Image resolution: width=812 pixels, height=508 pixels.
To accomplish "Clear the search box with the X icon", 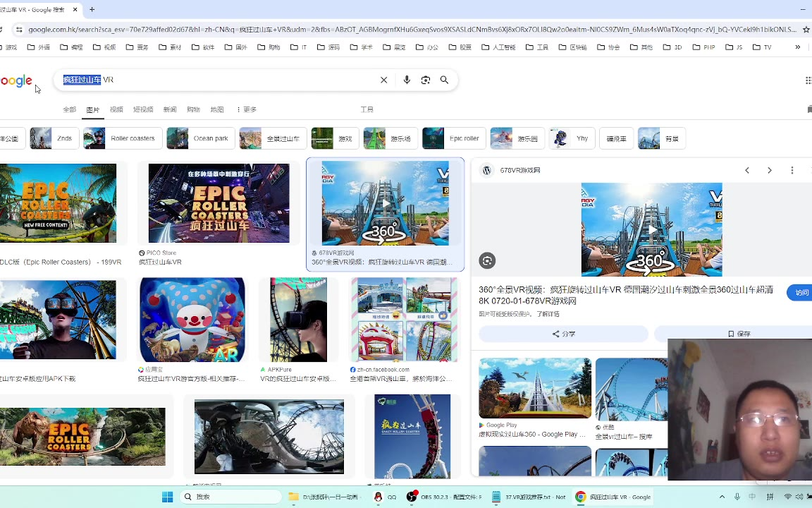I will [x=383, y=80].
